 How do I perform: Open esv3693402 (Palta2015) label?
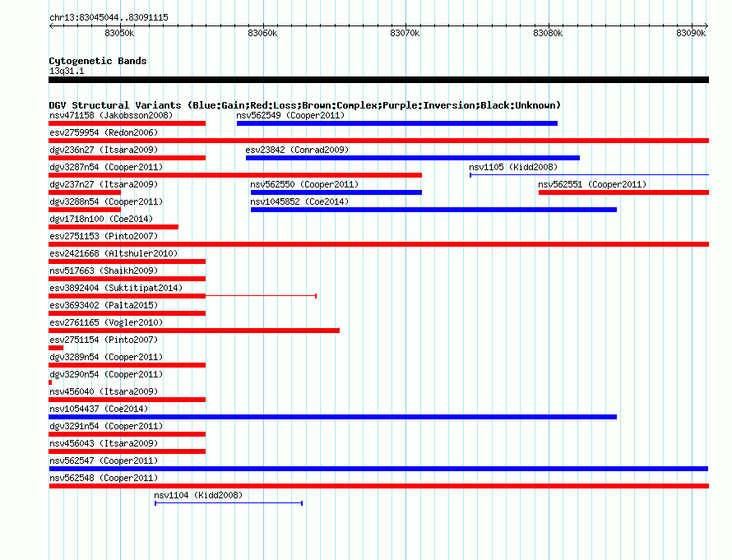click(x=104, y=305)
